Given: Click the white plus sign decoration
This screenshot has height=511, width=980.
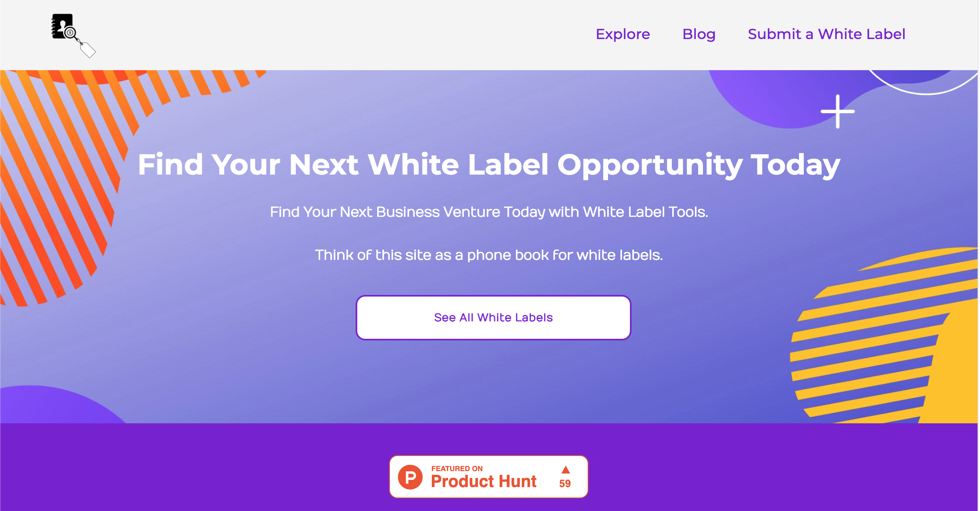Looking at the screenshot, I should (838, 112).
